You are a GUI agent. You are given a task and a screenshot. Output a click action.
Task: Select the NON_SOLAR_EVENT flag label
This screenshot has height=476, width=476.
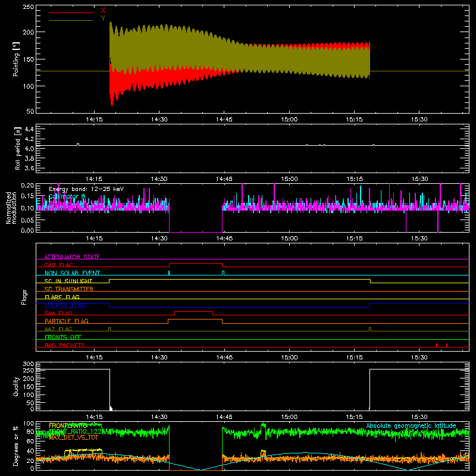[72, 273]
